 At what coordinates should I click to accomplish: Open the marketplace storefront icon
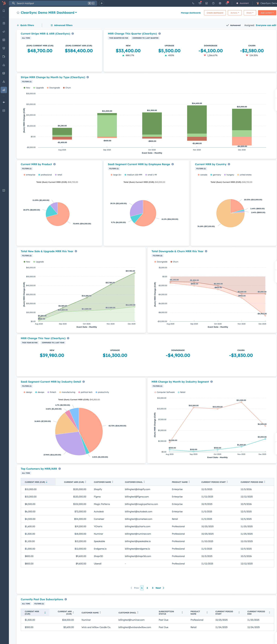(206, 3)
